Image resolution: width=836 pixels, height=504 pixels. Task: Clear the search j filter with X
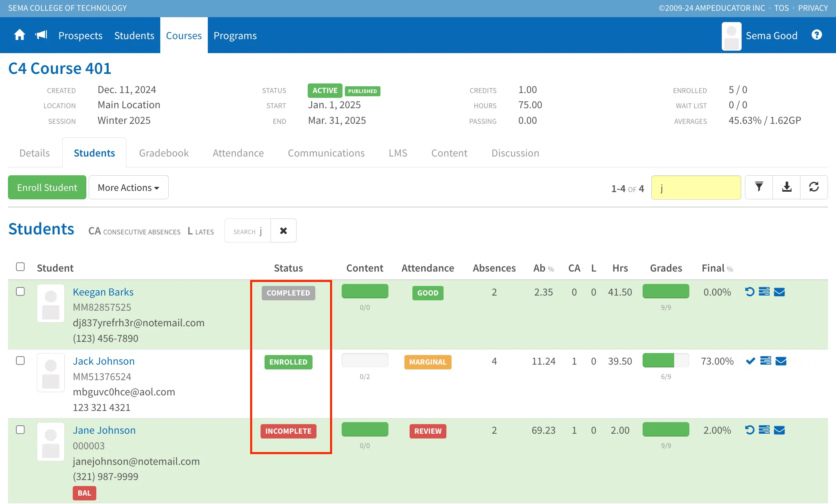283,230
